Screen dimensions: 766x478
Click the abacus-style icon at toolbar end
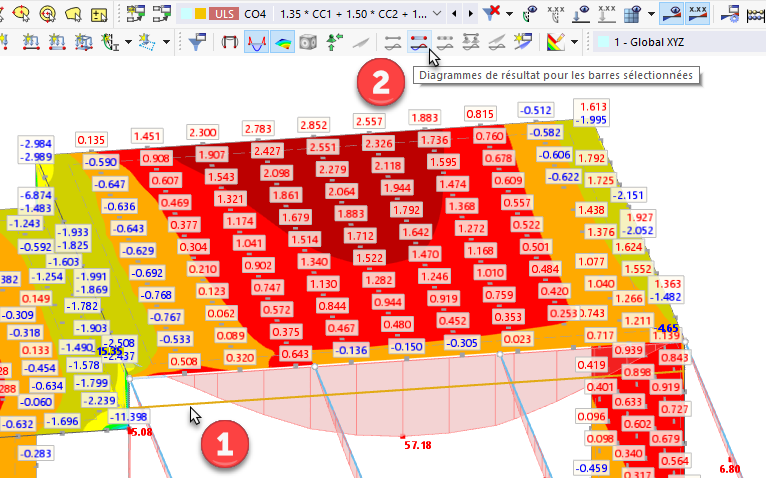[756, 14]
